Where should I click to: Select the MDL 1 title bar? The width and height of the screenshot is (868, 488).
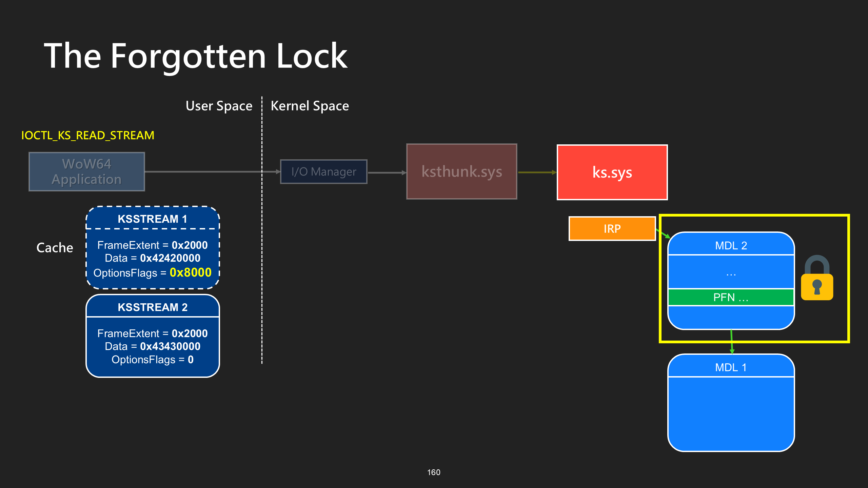click(x=731, y=366)
